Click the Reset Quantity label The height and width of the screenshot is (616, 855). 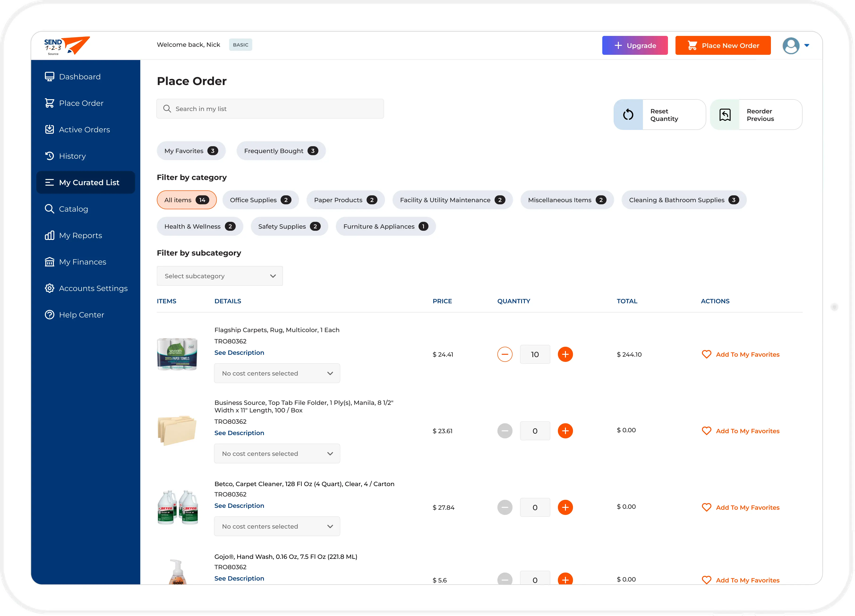pyautogui.click(x=664, y=115)
